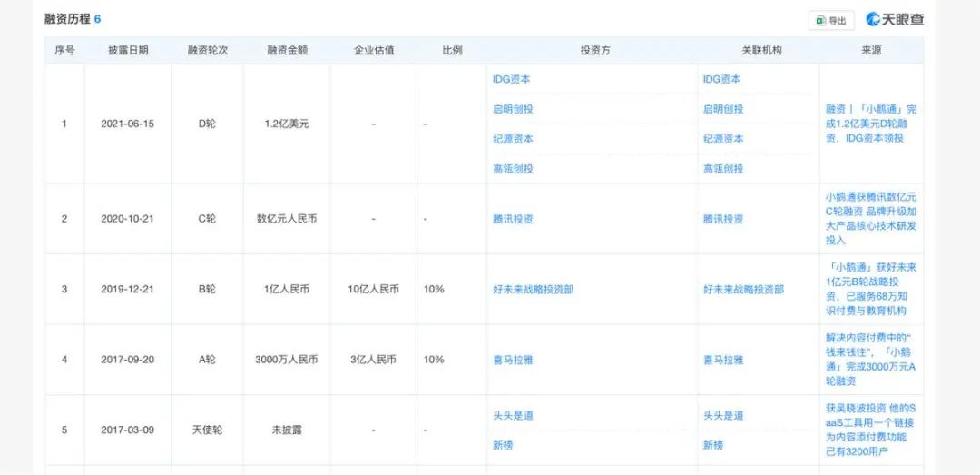Open 新榜 in the 关联机构 column

tap(713, 445)
